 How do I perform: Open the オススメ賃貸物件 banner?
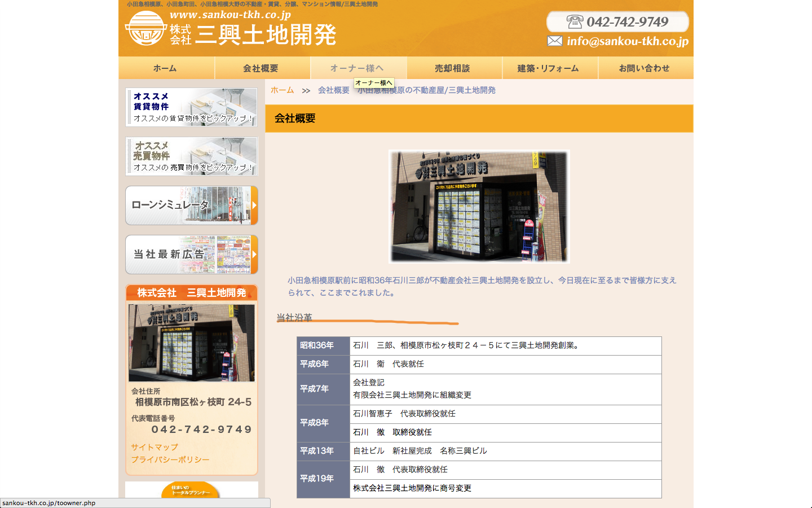point(192,107)
